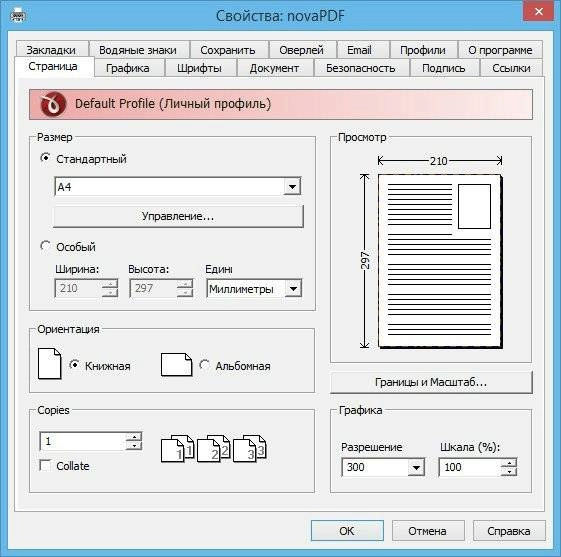Enable the Collate checkbox
This screenshot has height=557, width=561.
pyautogui.click(x=45, y=465)
